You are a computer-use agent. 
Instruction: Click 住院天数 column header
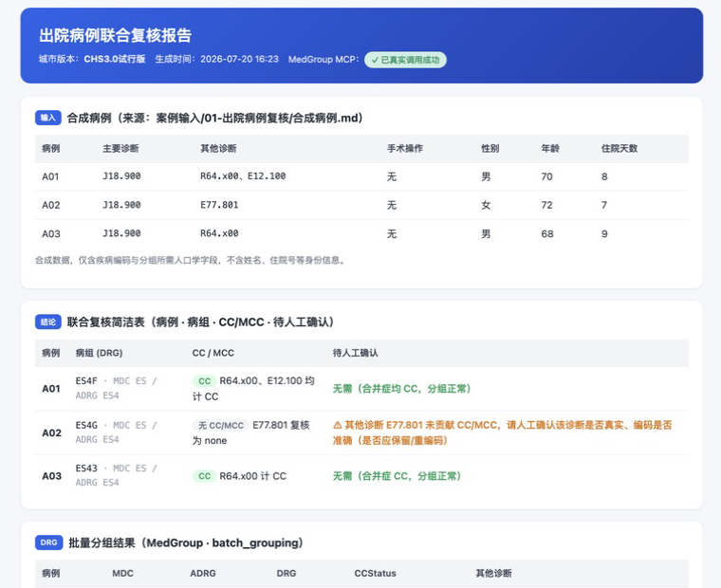pyautogui.click(x=619, y=149)
